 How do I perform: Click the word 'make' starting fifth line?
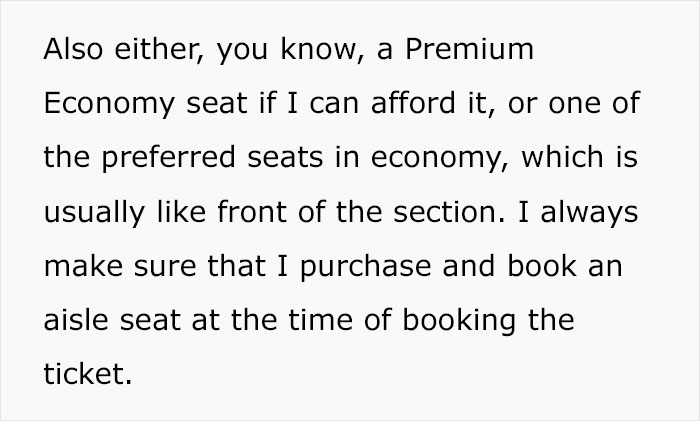[83, 265]
